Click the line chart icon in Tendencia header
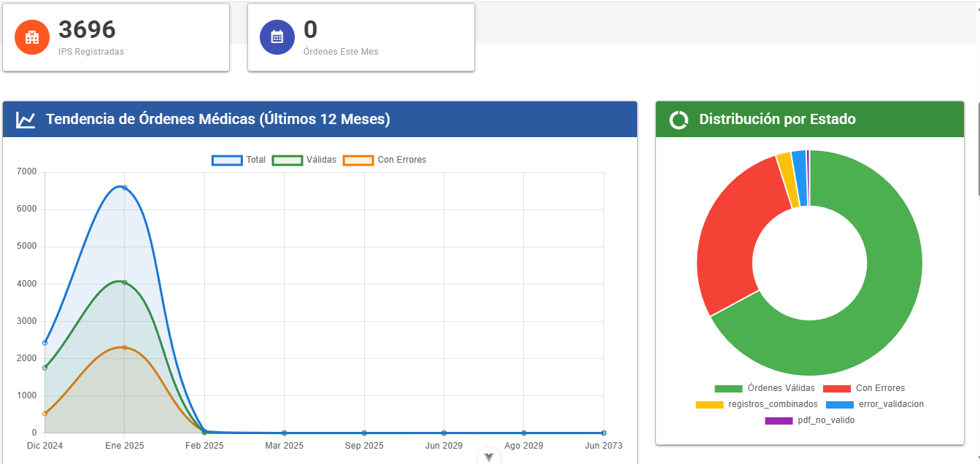 (x=26, y=120)
